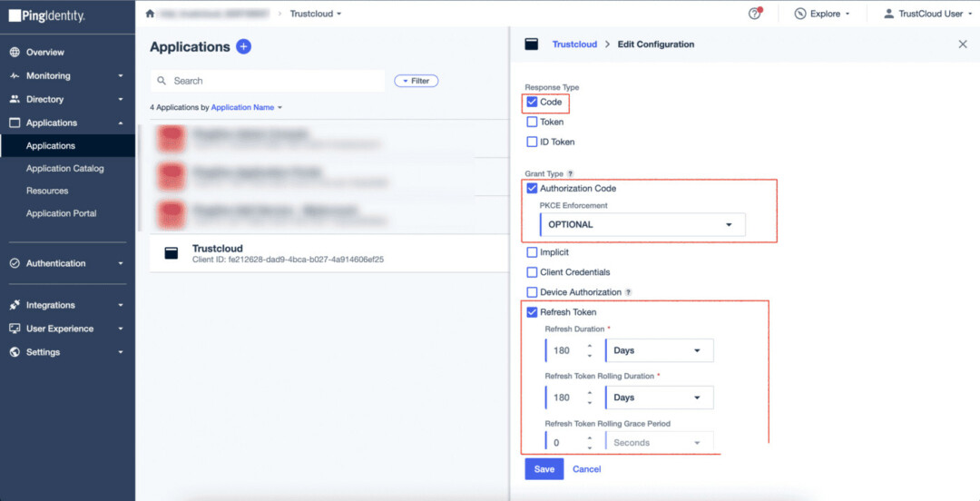Screen dimensions: 980x501
Task: Click the home icon in breadcrumb
Action: (150, 14)
